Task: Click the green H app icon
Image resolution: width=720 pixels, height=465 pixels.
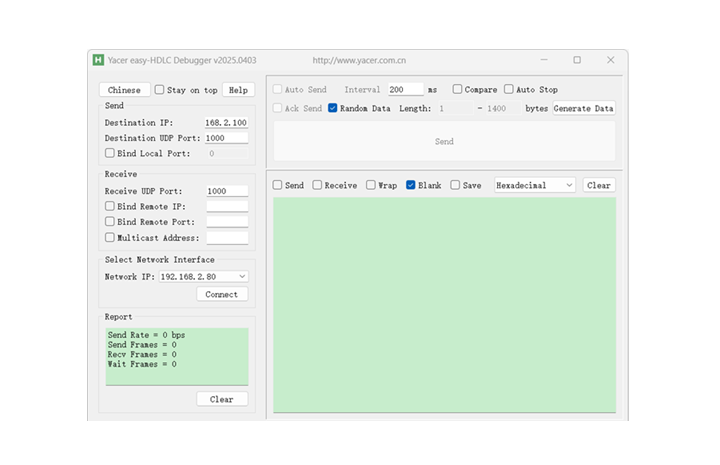Action: tap(98, 60)
